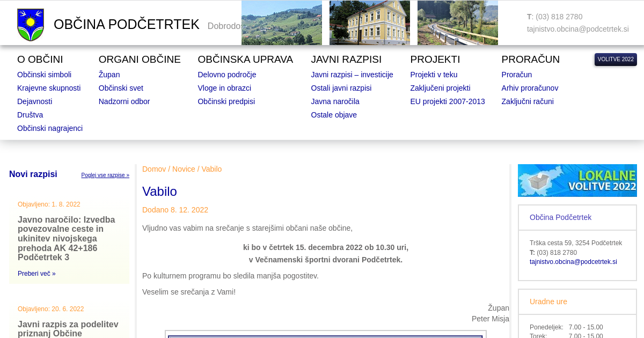Click the road bridge header photo
Viewport: 644px width, 338px height.
pos(457,23)
